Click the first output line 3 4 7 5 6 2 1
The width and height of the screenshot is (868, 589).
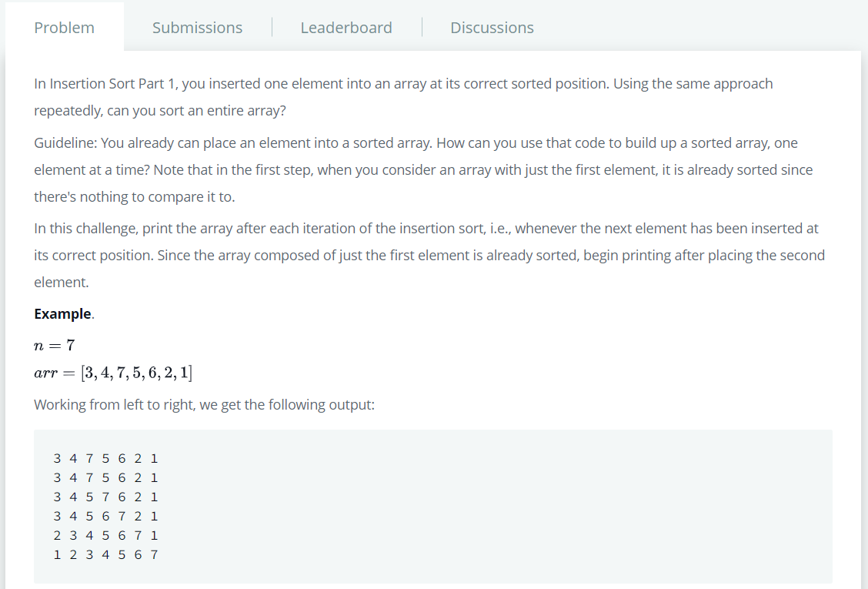pyautogui.click(x=105, y=458)
